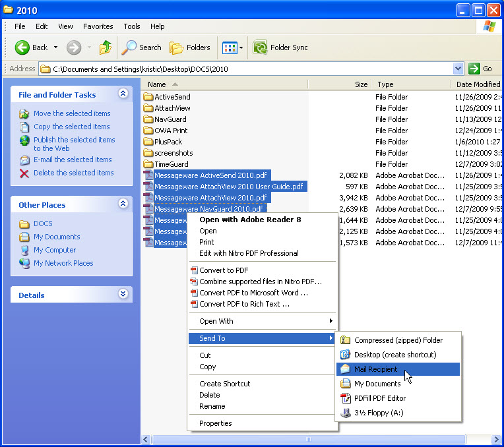Sort by the Type column header
This screenshot has width=504, height=447.
click(x=411, y=84)
